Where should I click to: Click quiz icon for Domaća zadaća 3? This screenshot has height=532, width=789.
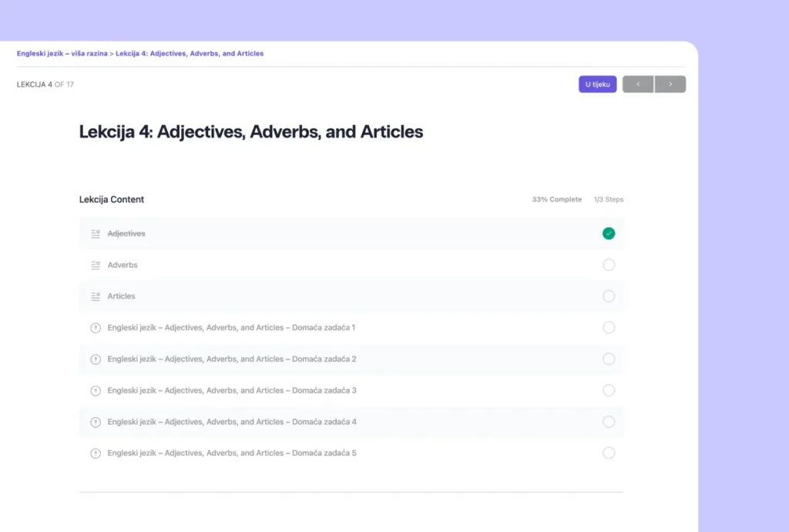pyautogui.click(x=96, y=390)
